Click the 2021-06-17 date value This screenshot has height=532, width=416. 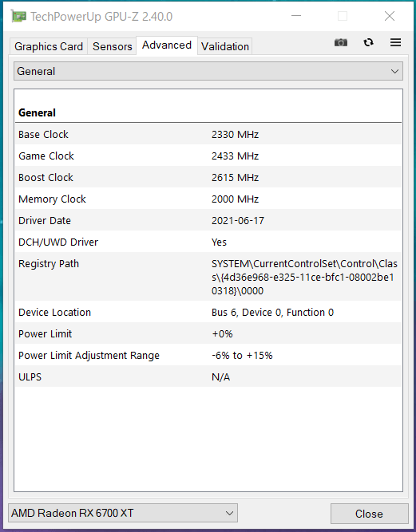pos(238,220)
